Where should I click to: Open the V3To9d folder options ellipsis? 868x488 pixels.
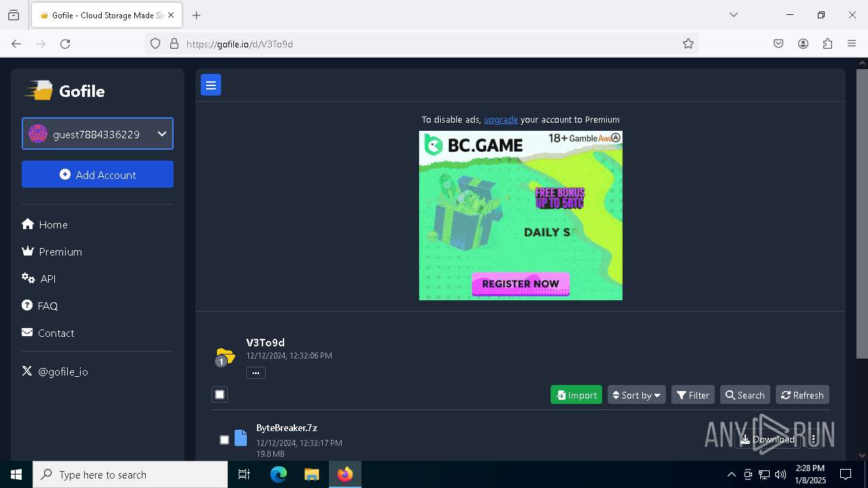click(x=256, y=373)
